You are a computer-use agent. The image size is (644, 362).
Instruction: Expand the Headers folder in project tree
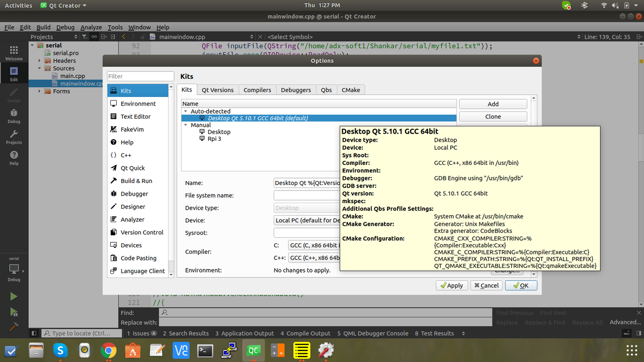pos(40,61)
